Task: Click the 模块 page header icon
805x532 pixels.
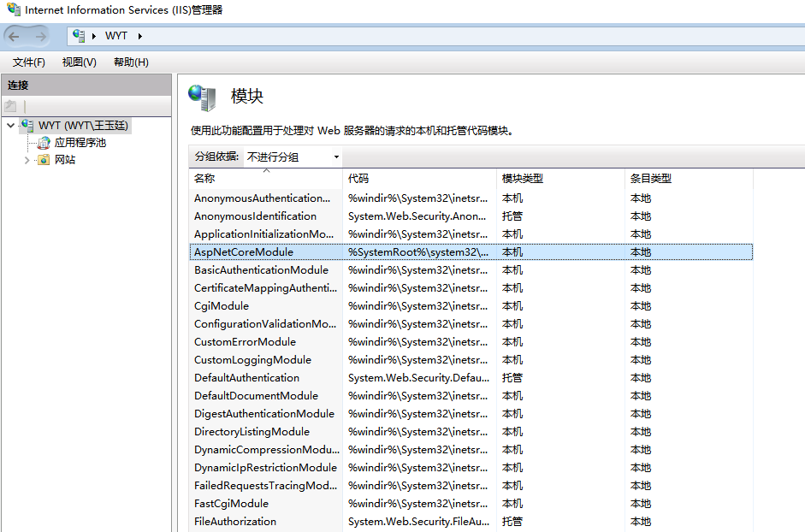Action: tap(202, 98)
